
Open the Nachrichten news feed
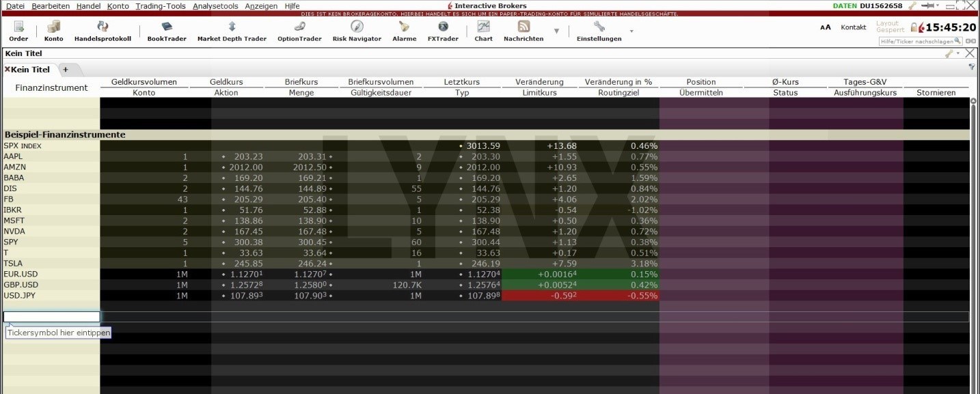click(x=523, y=31)
